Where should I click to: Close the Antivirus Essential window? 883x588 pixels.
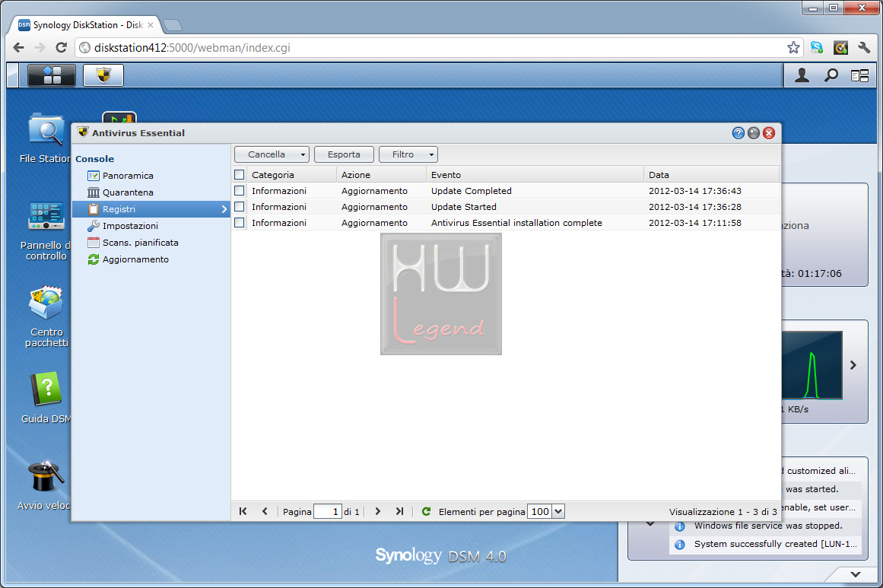pyautogui.click(x=769, y=133)
